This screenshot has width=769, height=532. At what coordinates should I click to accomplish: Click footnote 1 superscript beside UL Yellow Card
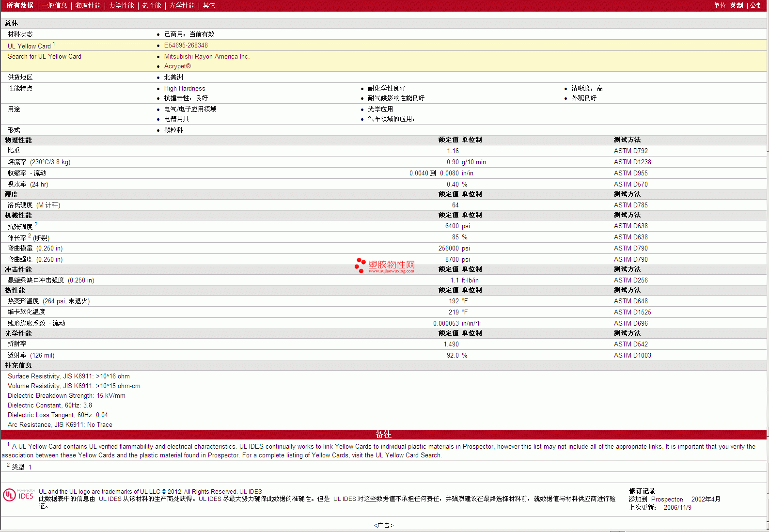point(54,44)
